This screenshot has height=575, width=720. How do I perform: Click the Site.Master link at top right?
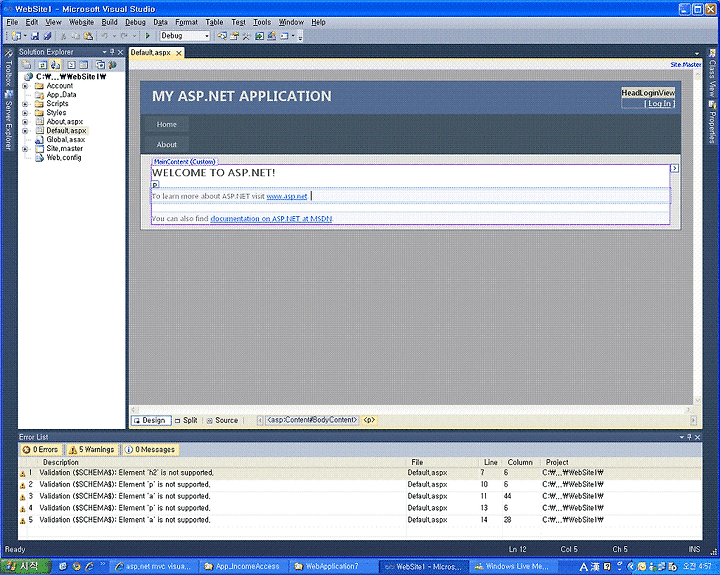(686, 65)
